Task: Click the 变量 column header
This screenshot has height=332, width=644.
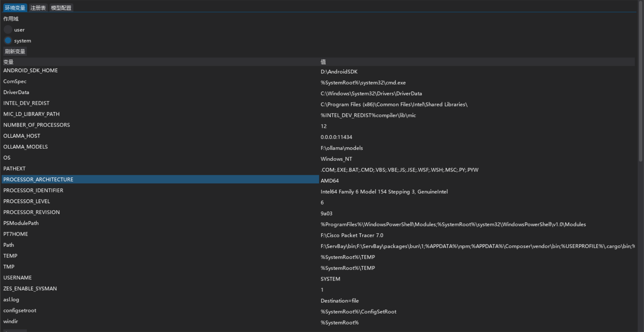Action: pyautogui.click(x=8, y=62)
